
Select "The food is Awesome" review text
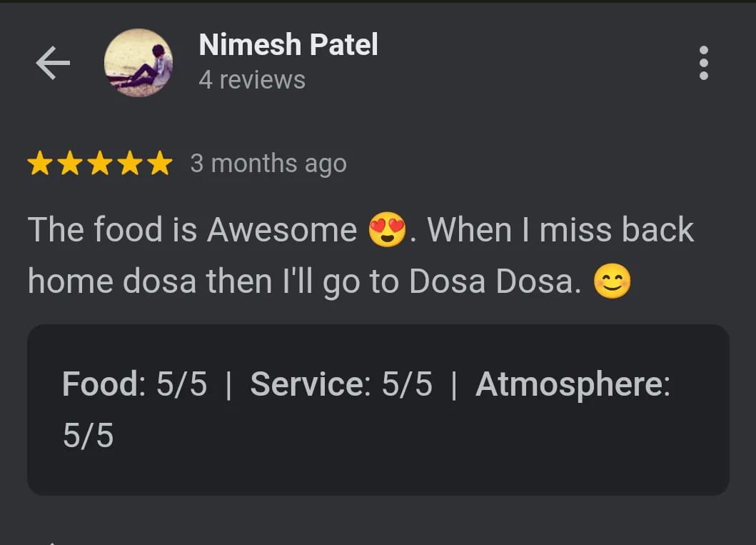192,230
